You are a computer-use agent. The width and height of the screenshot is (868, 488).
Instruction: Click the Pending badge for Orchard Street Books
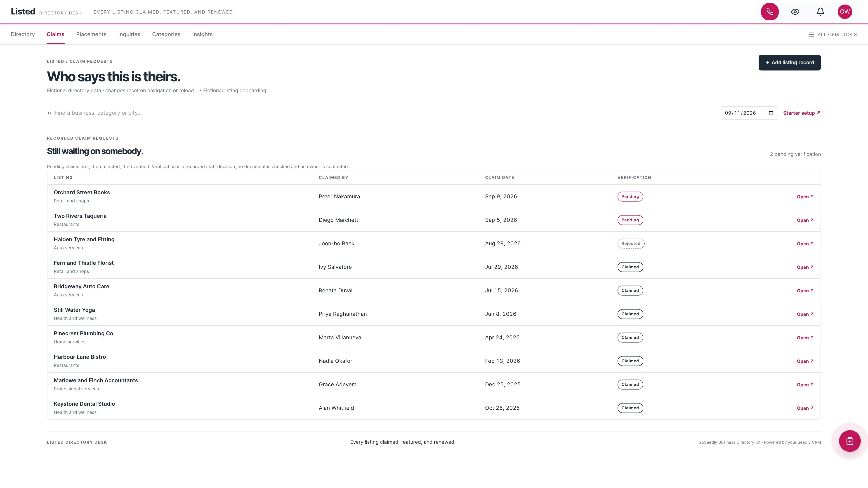click(x=630, y=197)
